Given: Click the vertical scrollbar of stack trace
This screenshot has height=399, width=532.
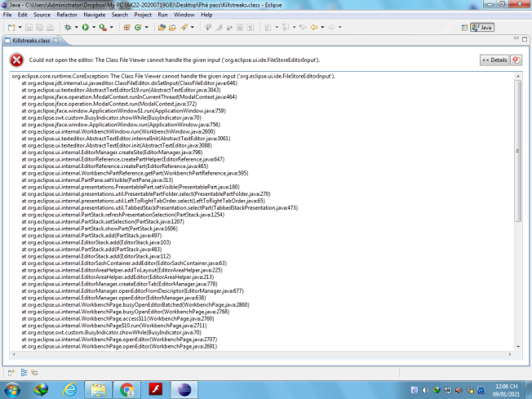Looking at the screenshot, I should pyautogui.click(x=518, y=151).
